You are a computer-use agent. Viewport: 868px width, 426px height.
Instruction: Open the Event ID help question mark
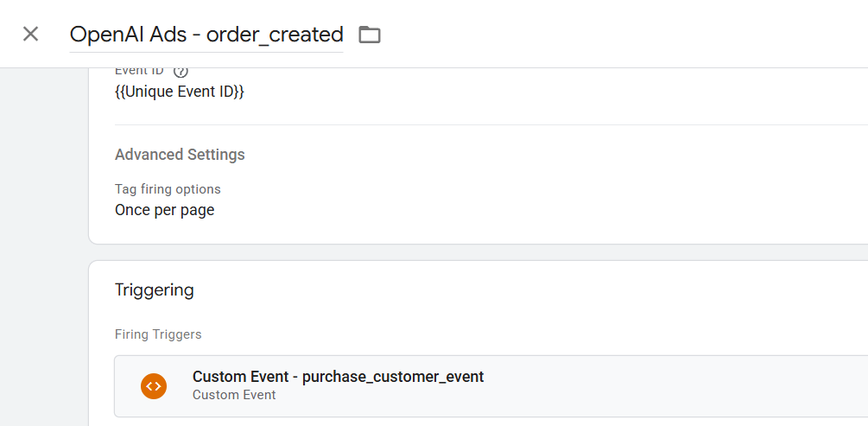pos(181,72)
